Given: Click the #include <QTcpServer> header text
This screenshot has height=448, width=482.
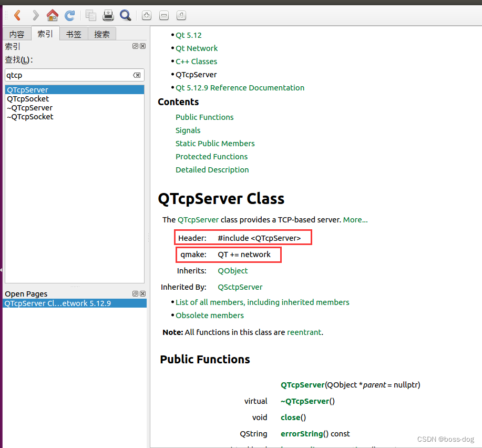Looking at the screenshot, I should (x=259, y=238).
